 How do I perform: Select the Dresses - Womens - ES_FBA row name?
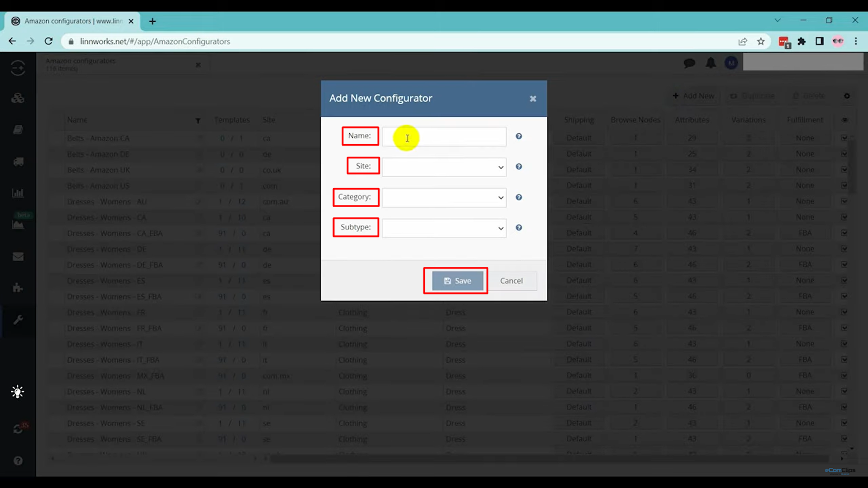click(114, 297)
